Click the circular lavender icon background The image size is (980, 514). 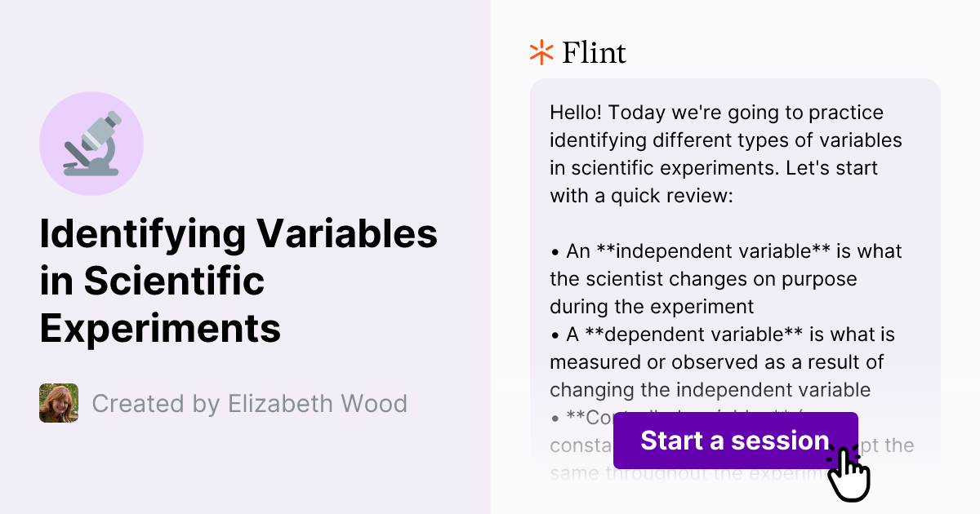[x=91, y=143]
